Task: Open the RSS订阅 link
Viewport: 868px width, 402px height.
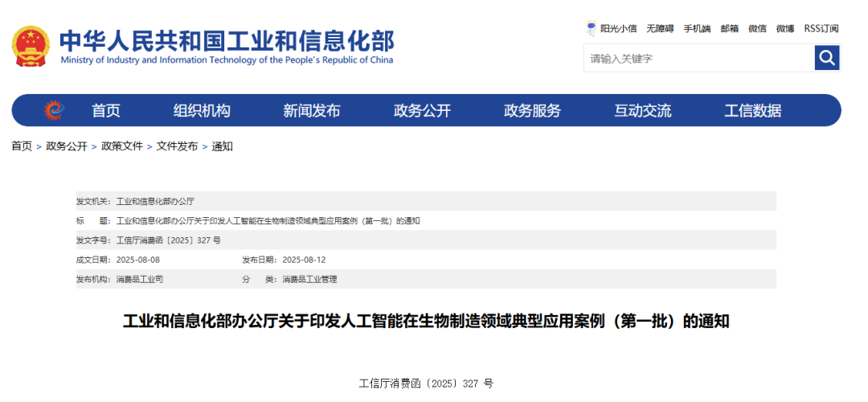Action: [821, 29]
